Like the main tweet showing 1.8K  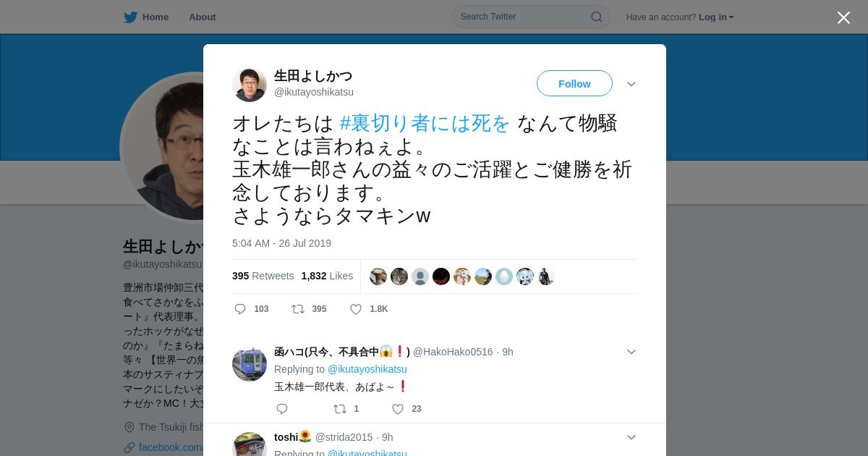356,309
